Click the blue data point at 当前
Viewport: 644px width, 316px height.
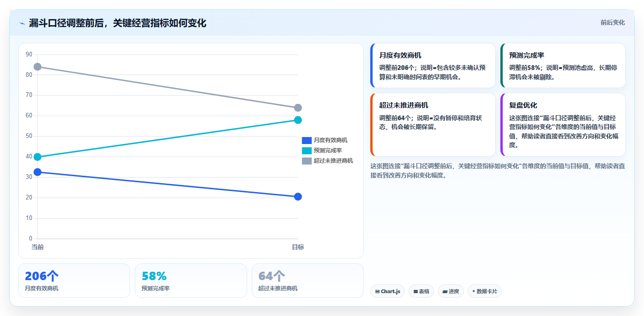pyautogui.click(x=38, y=172)
